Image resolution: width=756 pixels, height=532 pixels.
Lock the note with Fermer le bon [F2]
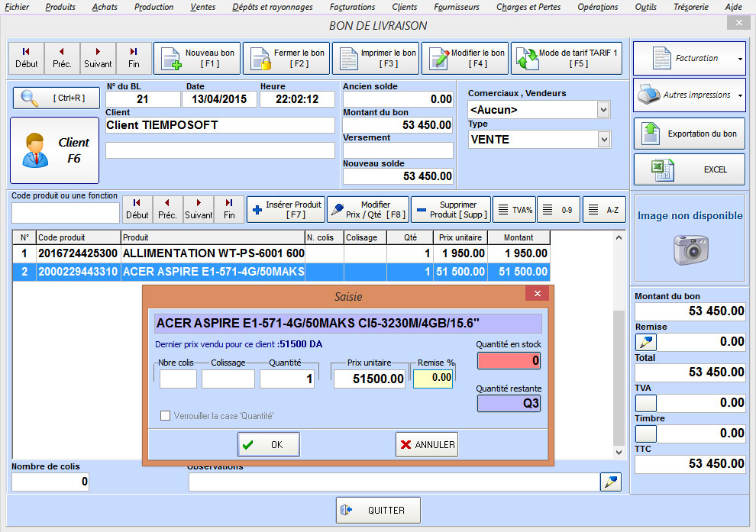[x=286, y=58]
